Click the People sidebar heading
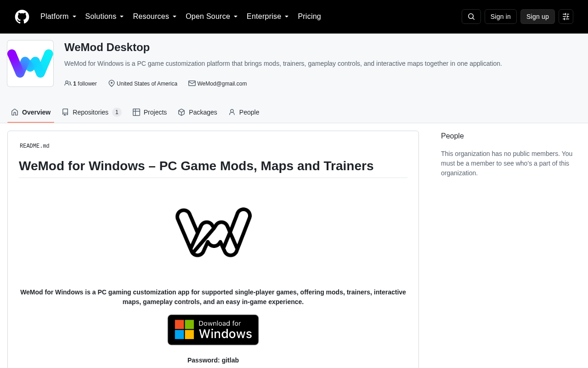Image resolution: width=588 pixels, height=368 pixels. pyautogui.click(x=452, y=136)
